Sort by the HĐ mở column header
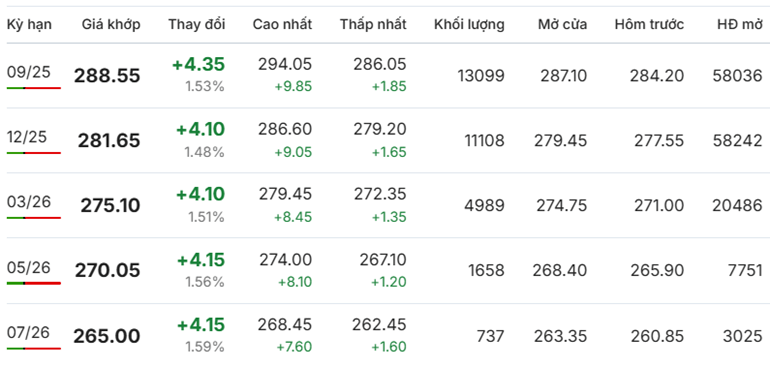Screen dimensions: 770x367 (738, 25)
